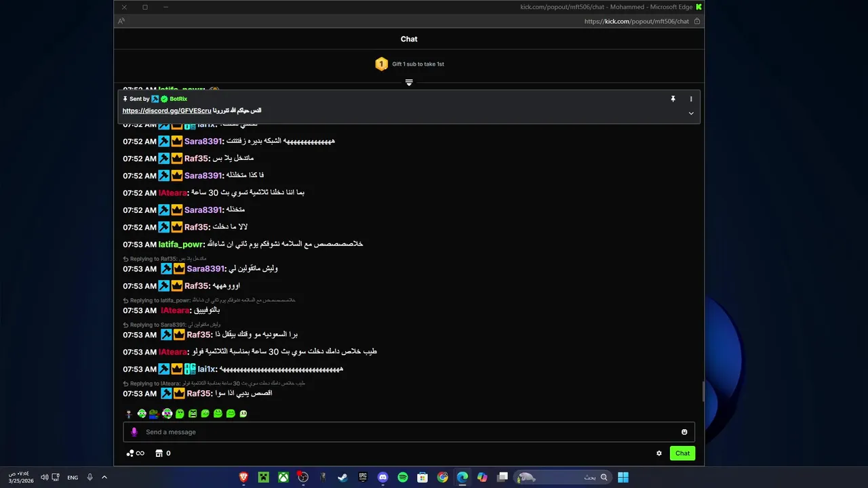Open Raf35 name under 'Replying to lAteara'

coord(199,394)
